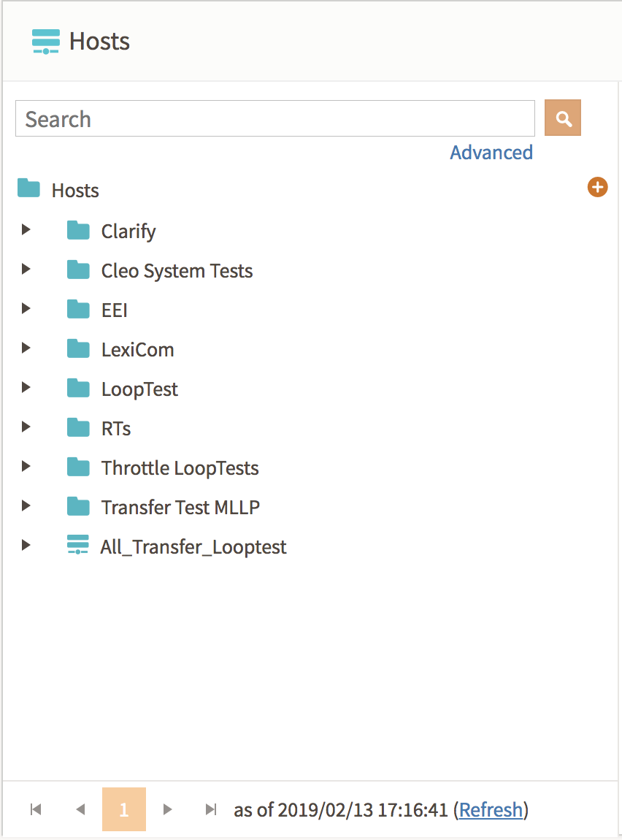Click the orange search magnifier button

pyautogui.click(x=563, y=118)
